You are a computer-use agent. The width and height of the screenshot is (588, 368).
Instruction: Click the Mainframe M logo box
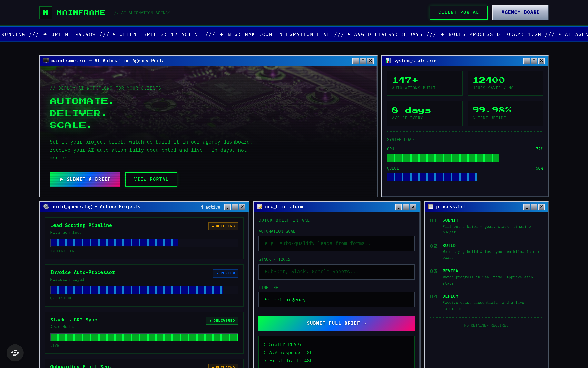tap(46, 13)
